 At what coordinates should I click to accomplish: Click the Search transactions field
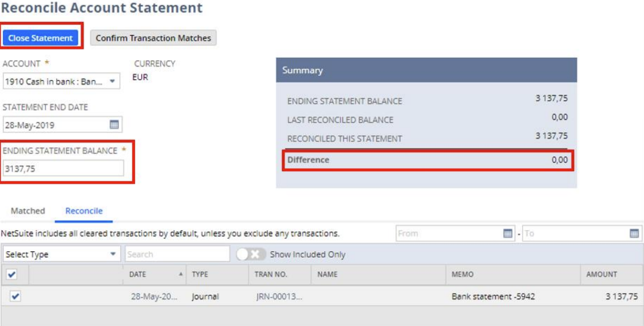(177, 254)
